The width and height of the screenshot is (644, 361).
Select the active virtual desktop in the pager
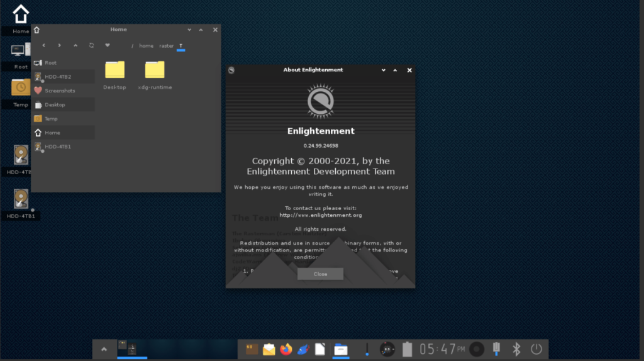click(x=132, y=349)
